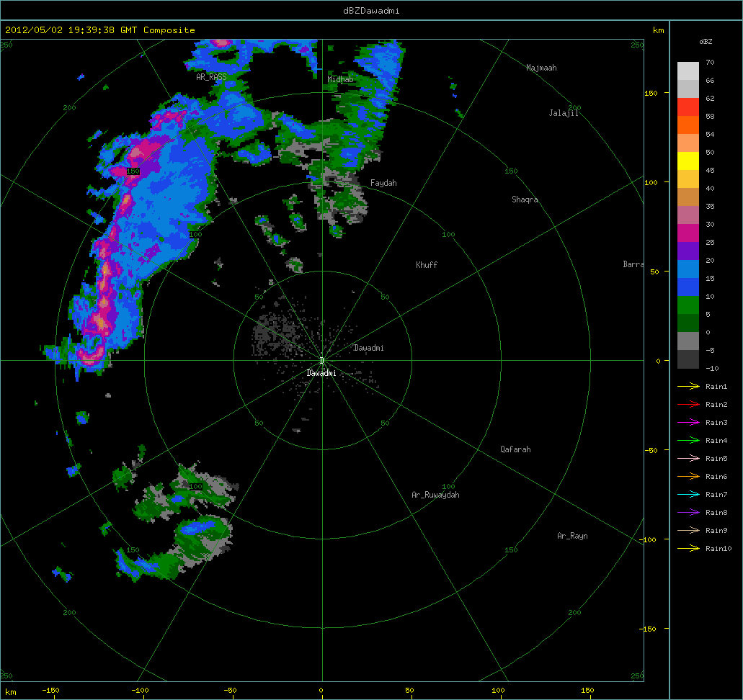The height and width of the screenshot is (700, 743).
Task: Pick the red 58-62 dBZ color swatch
Action: click(688, 107)
